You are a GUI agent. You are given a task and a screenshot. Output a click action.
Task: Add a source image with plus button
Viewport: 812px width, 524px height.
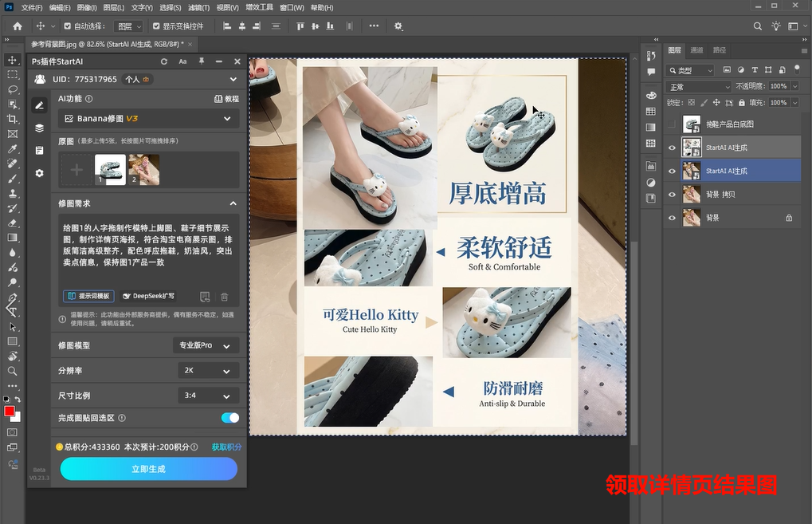(76, 170)
